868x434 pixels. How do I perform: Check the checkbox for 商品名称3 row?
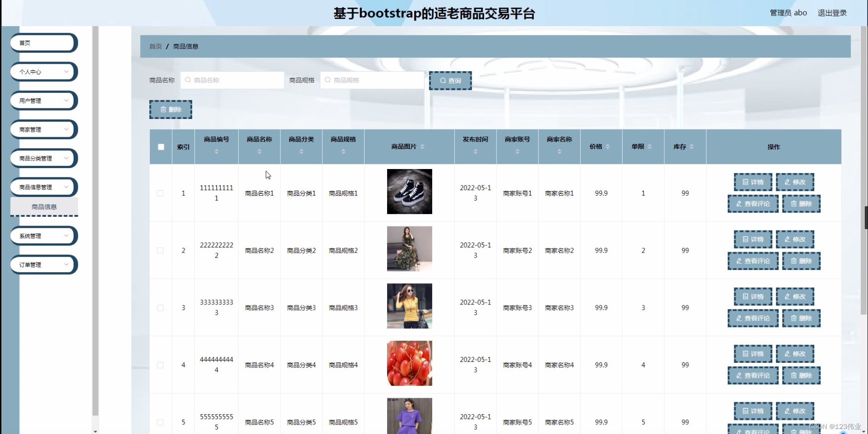point(160,308)
